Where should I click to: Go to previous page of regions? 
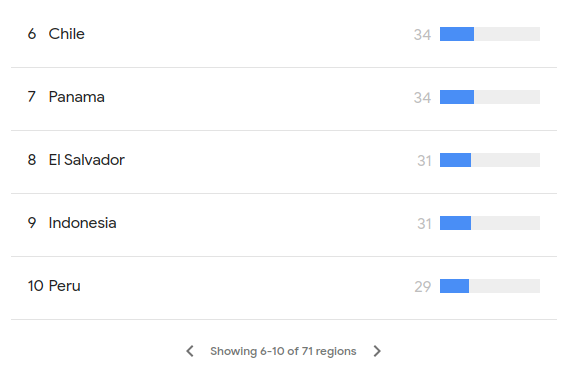pyautogui.click(x=190, y=351)
